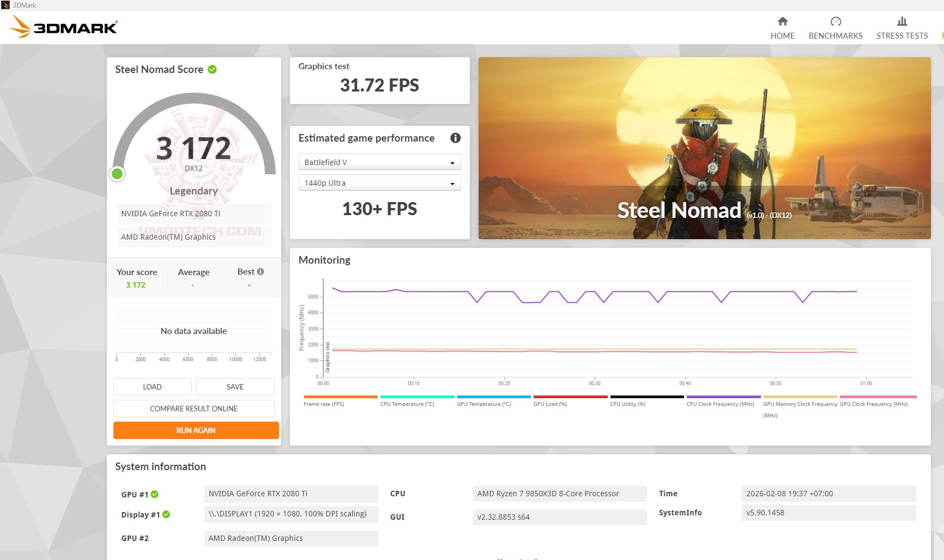Screen dimensions: 944x560
Task: Click the 00:30 time label on the chart axis
Action: pos(595,384)
